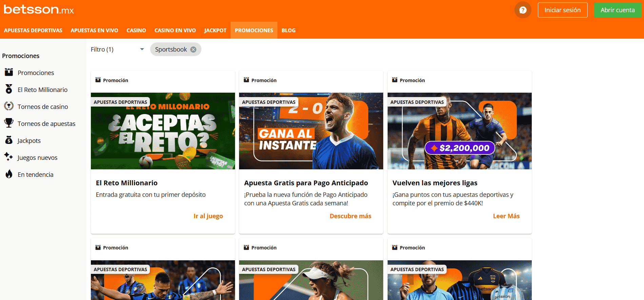Click Apuestas Deportivas tag on $2,200,000 banner
This screenshot has height=300, width=644.
click(x=417, y=102)
